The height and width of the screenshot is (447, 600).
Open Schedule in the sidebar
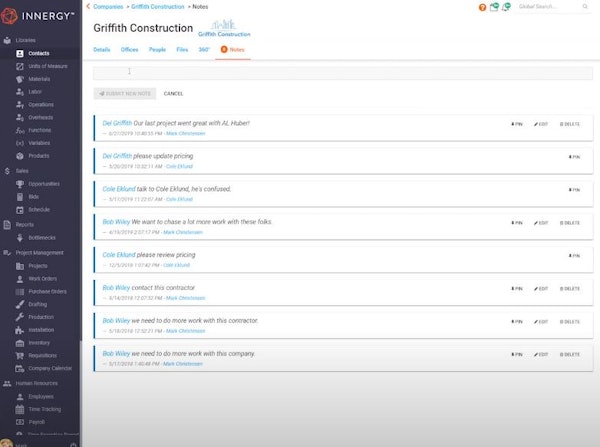pyautogui.click(x=39, y=210)
